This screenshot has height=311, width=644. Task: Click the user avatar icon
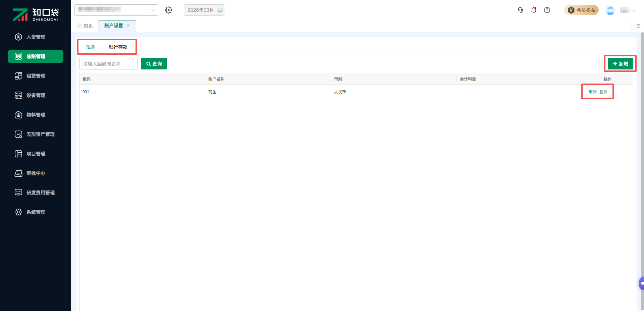(610, 10)
